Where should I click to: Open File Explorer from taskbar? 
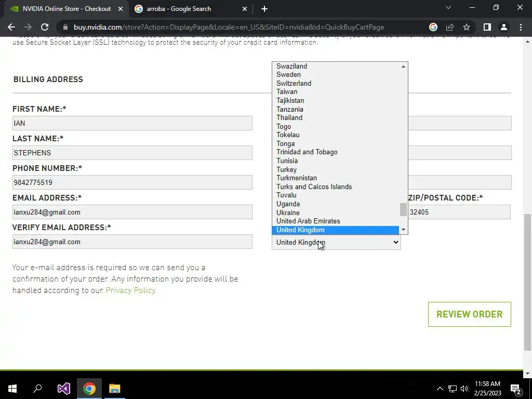(x=115, y=389)
